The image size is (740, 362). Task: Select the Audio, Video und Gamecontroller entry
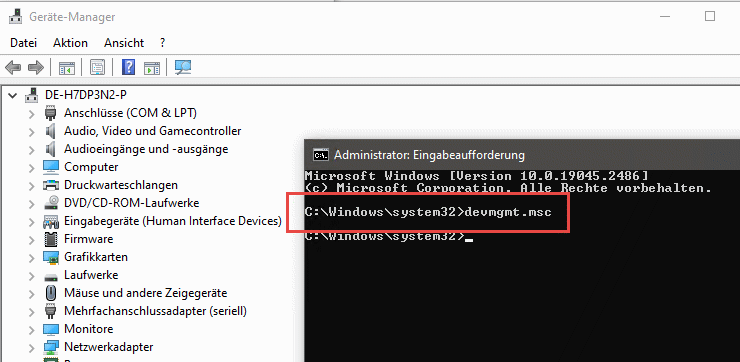tap(152, 131)
